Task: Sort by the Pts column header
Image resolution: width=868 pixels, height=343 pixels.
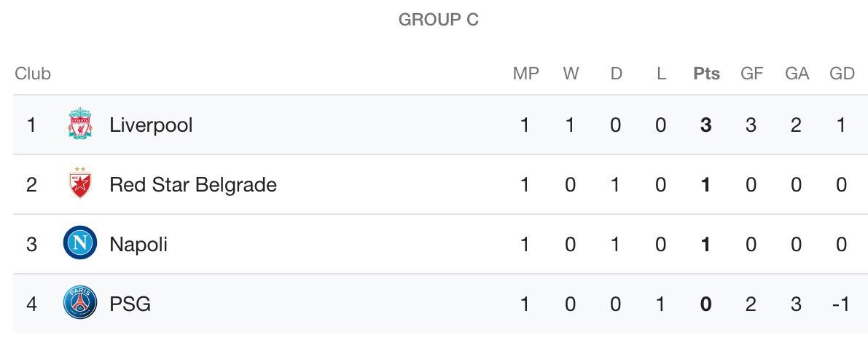Action: pyautogui.click(x=706, y=74)
